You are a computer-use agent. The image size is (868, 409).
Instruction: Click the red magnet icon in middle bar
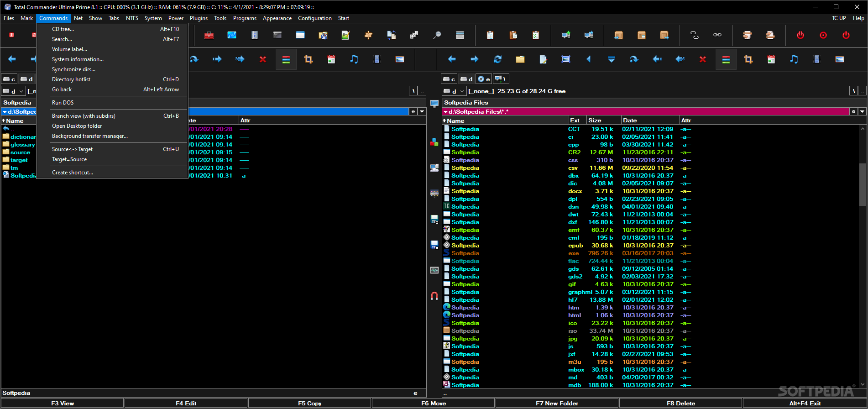(434, 296)
